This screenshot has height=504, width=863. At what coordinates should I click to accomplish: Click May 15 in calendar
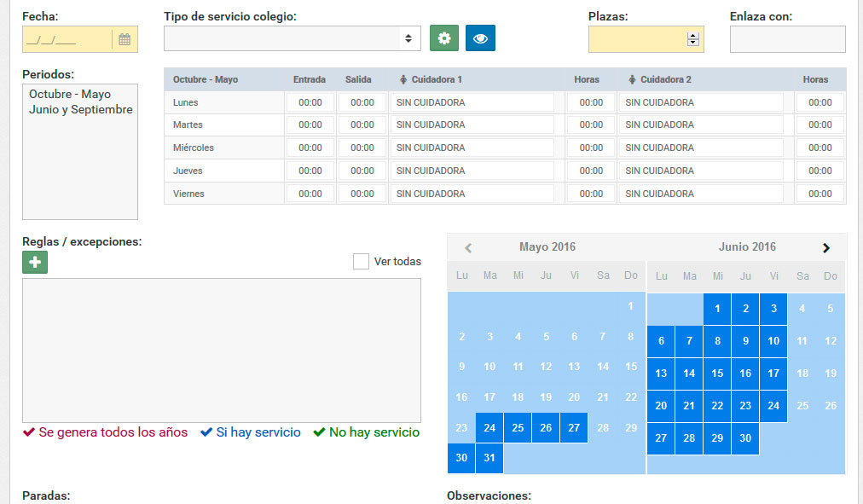631,367
